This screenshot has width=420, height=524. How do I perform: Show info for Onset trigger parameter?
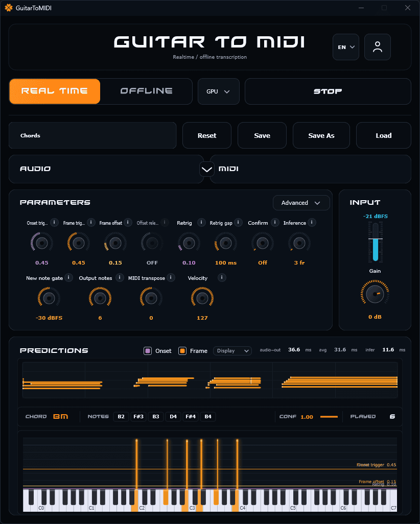pyautogui.click(x=54, y=222)
